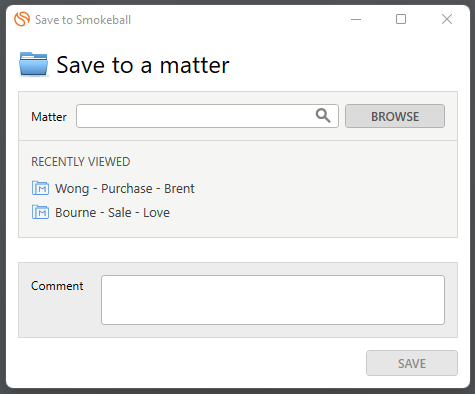Click the RECENTLY VIEWED section label
This screenshot has width=475, height=394.
click(x=81, y=162)
